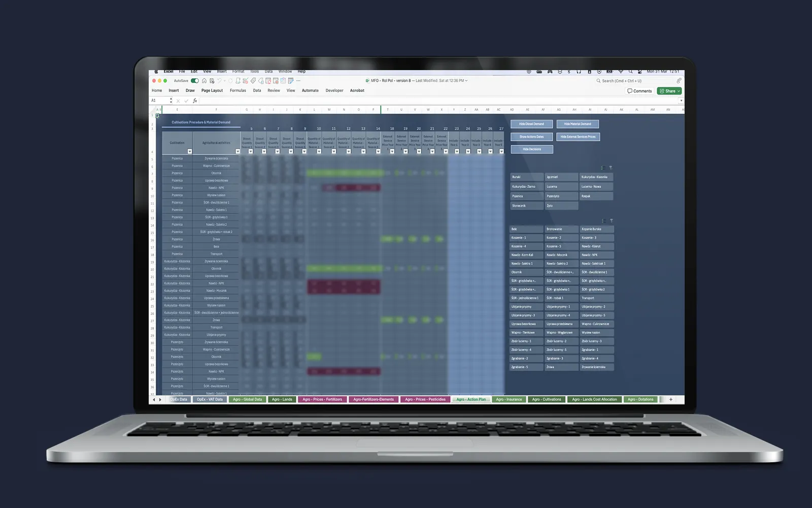Viewport: 812px width, 508px height.
Task: Click the Hide External Services Prices button
Action: [578, 137]
